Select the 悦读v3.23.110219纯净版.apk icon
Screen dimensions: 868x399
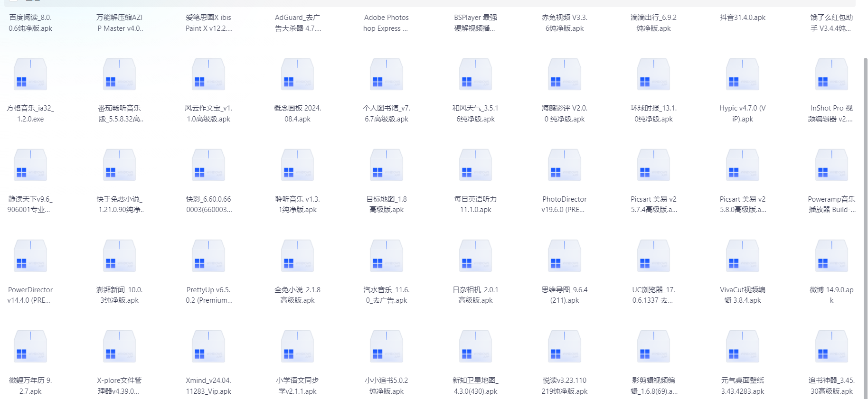pos(565,346)
